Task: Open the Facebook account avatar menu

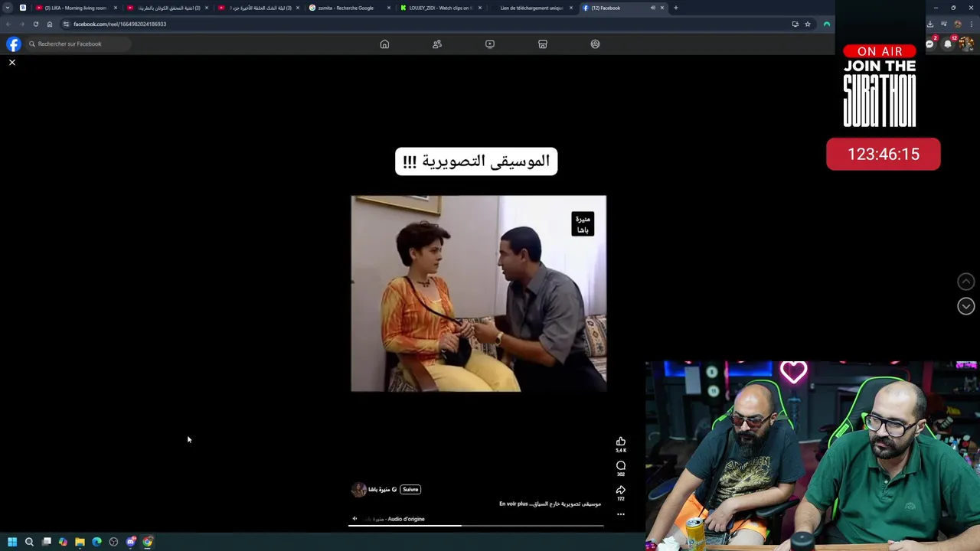Action: (x=966, y=44)
